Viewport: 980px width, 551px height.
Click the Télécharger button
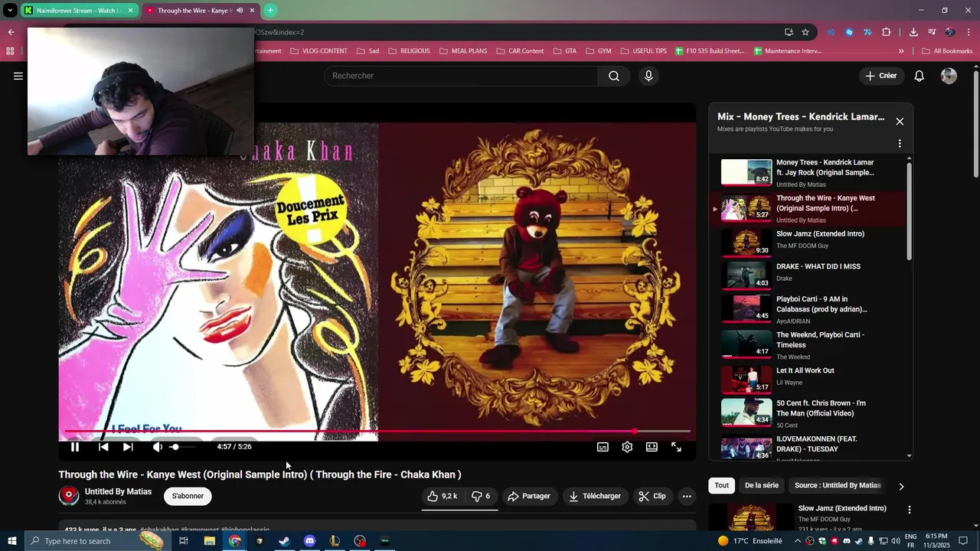point(595,496)
